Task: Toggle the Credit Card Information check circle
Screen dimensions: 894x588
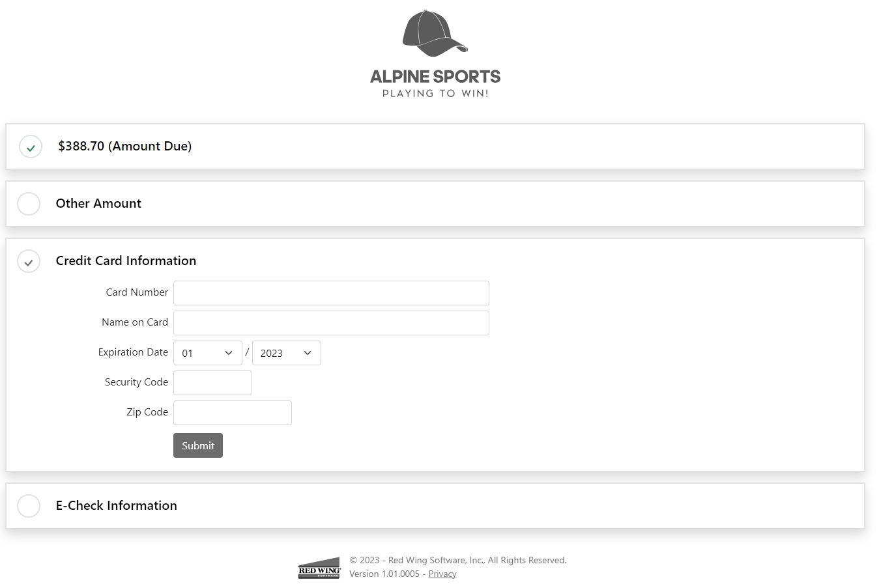Action: (x=29, y=261)
